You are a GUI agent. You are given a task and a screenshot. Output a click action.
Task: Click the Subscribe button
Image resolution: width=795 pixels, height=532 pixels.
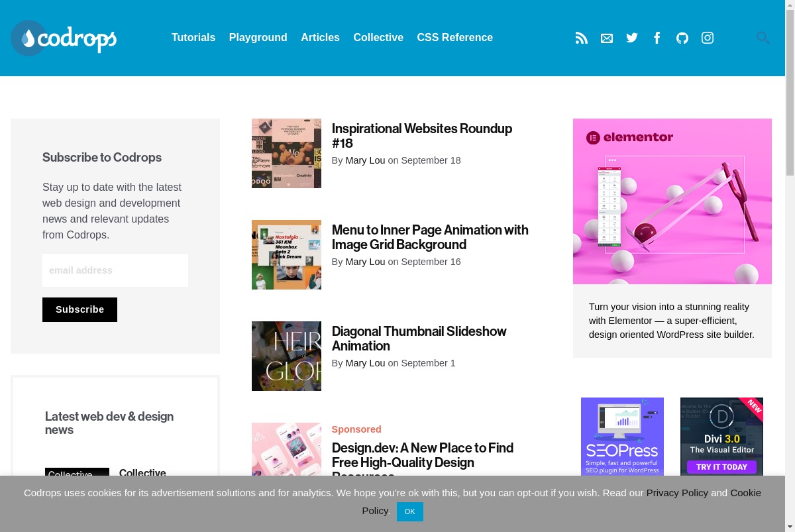[x=79, y=309]
